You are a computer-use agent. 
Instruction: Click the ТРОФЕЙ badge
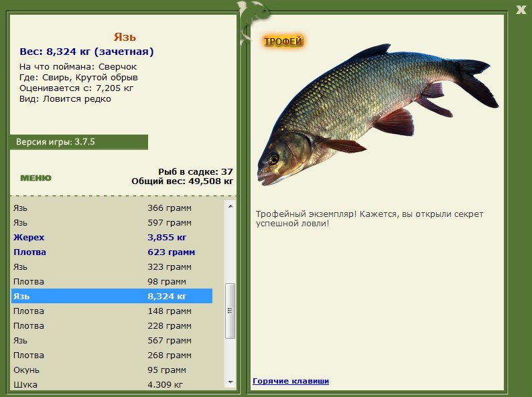coord(283,42)
